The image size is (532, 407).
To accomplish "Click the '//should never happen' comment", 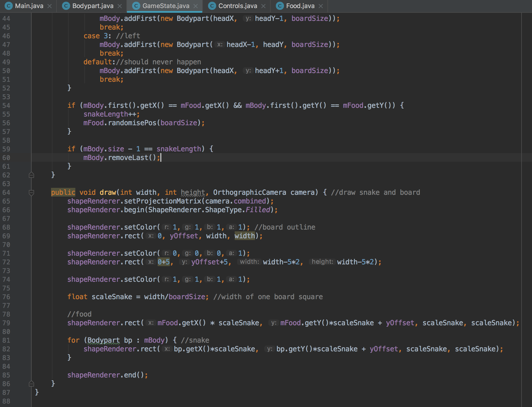I will tap(158, 62).
